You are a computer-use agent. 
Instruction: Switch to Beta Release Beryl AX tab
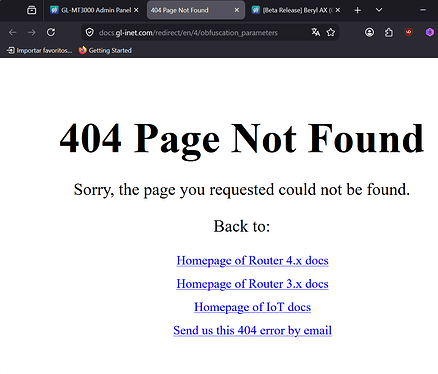click(x=296, y=10)
